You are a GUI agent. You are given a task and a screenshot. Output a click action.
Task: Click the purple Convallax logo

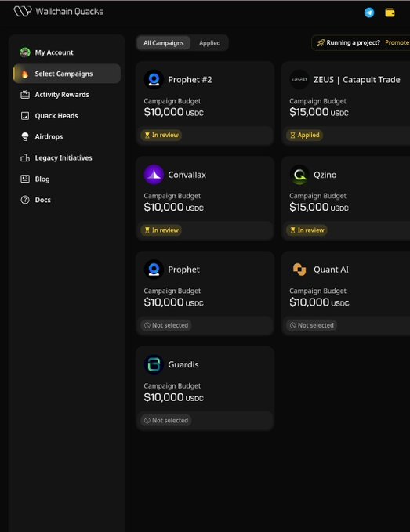point(154,175)
